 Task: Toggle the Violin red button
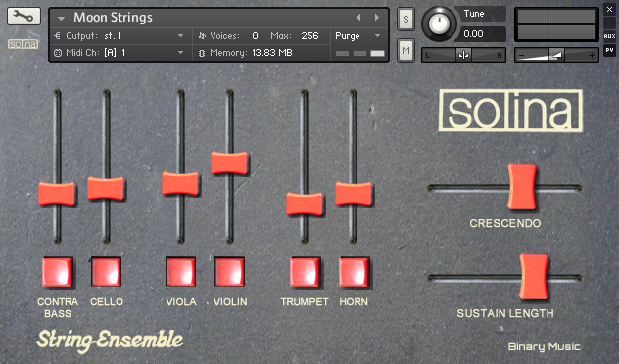pos(230,272)
